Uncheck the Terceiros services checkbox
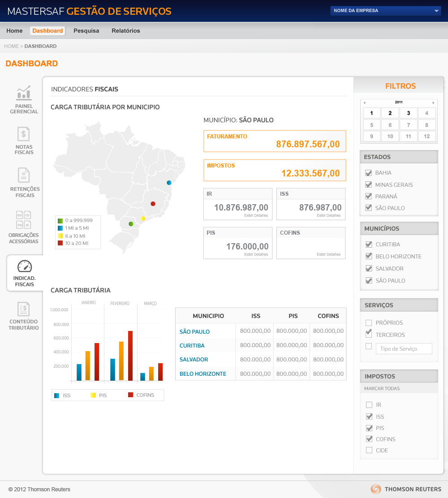This screenshot has width=448, height=498. click(369, 334)
